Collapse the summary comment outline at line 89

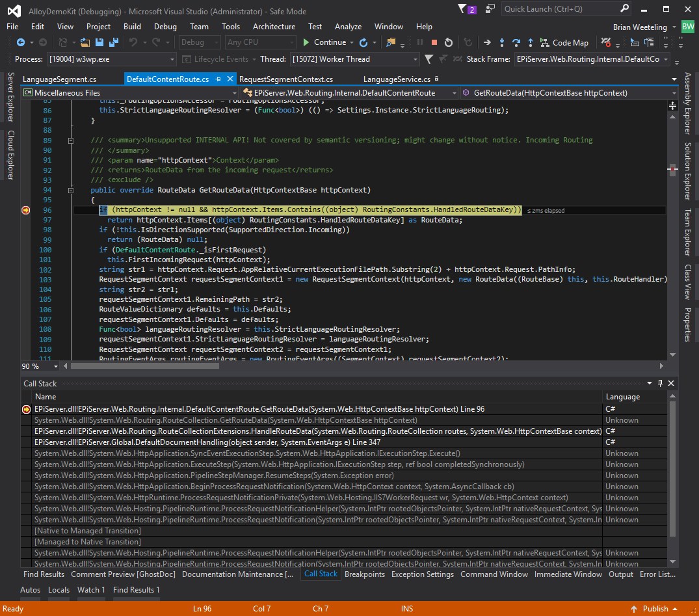[x=71, y=141]
